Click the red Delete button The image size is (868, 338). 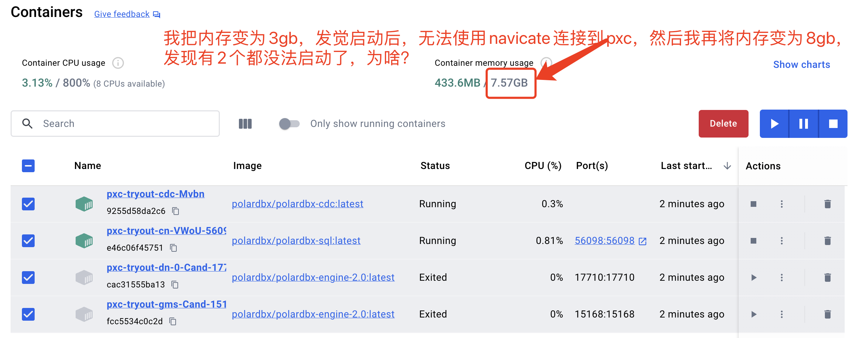pyautogui.click(x=723, y=124)
